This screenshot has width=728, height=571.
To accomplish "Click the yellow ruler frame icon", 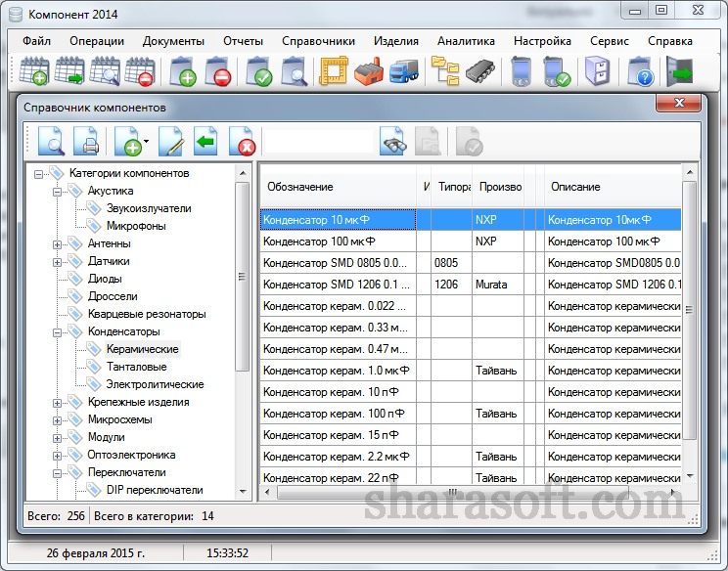I will 334,71.
